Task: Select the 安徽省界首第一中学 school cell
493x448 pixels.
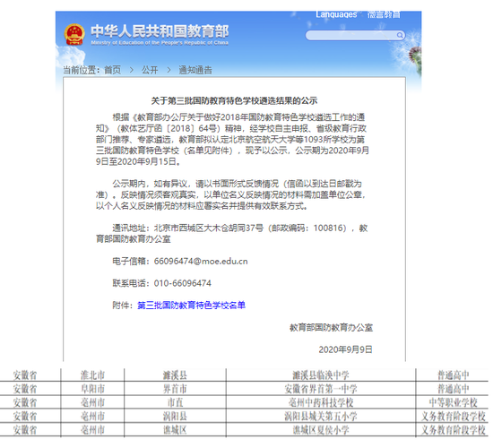Action: point(321,389)
